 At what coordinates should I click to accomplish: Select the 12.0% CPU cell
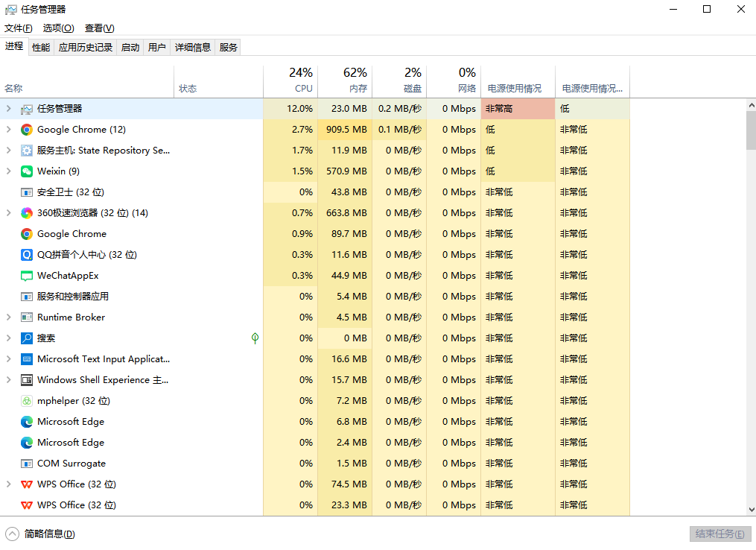(290, 109)
